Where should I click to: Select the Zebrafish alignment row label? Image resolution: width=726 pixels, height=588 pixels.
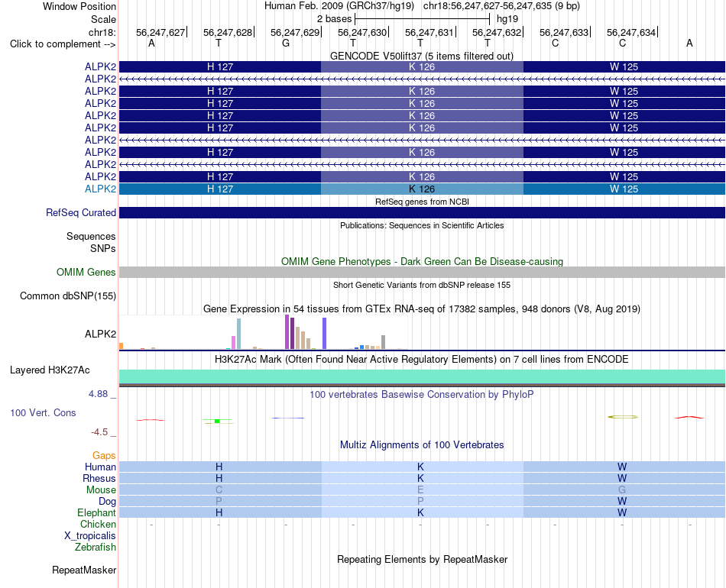96,548
